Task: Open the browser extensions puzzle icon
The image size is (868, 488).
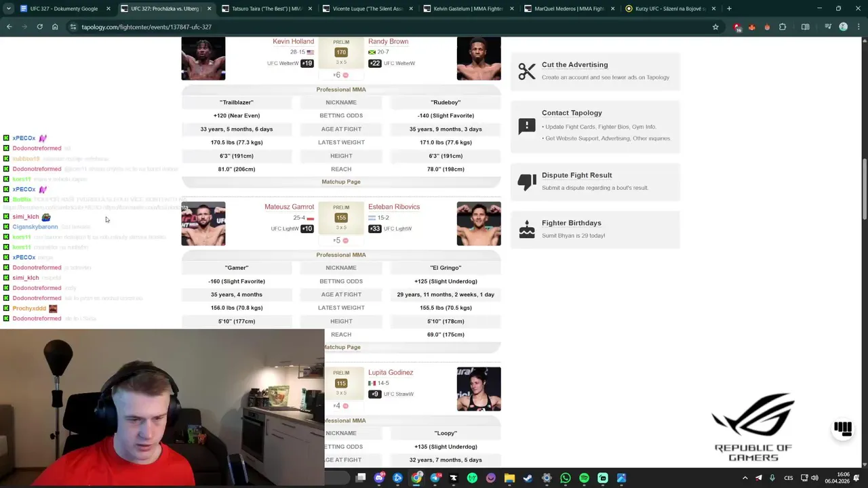Action: pyautogui.click(x=783, y=26)
